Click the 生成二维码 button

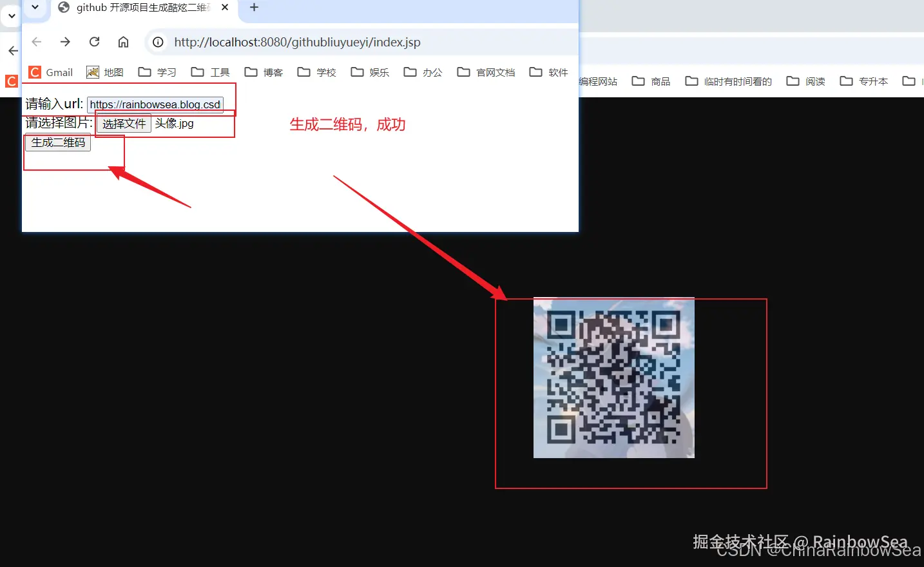point(58,142)
